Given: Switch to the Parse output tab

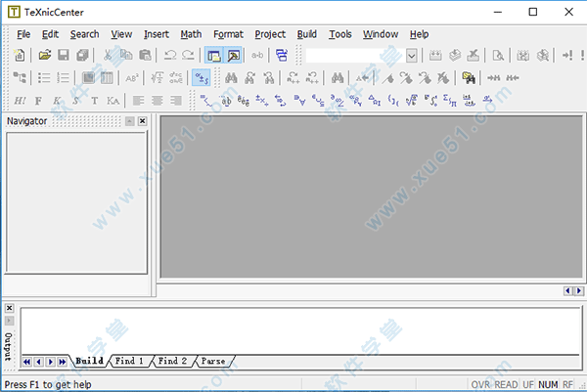Looking at the screenshot, I should point(213,362).
